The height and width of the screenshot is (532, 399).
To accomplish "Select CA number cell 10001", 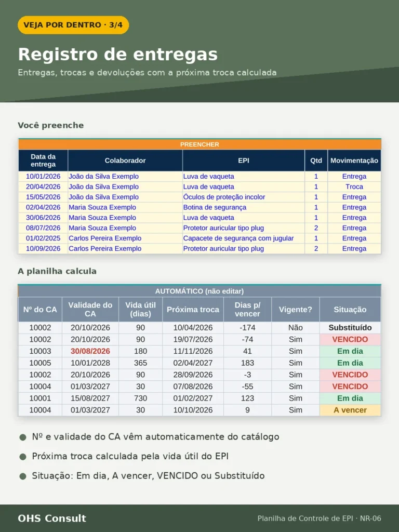I will click(x=40, y=398).
